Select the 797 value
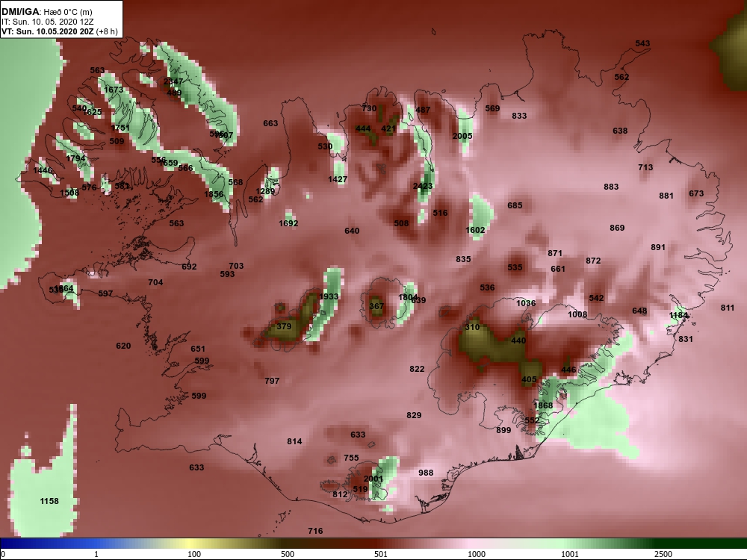747x560 pixels. [x=272, y=381]
